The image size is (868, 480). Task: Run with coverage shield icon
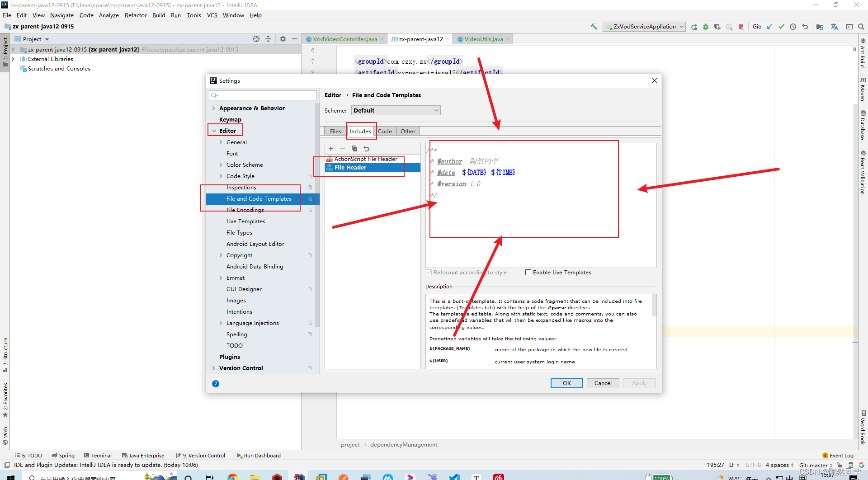(717, 27)
